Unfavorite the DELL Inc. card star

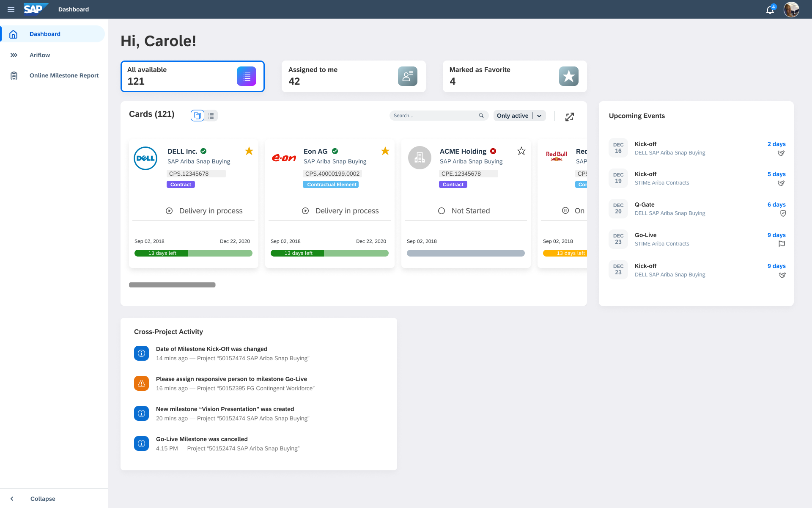pyautogui.click(x=249, y=151)
